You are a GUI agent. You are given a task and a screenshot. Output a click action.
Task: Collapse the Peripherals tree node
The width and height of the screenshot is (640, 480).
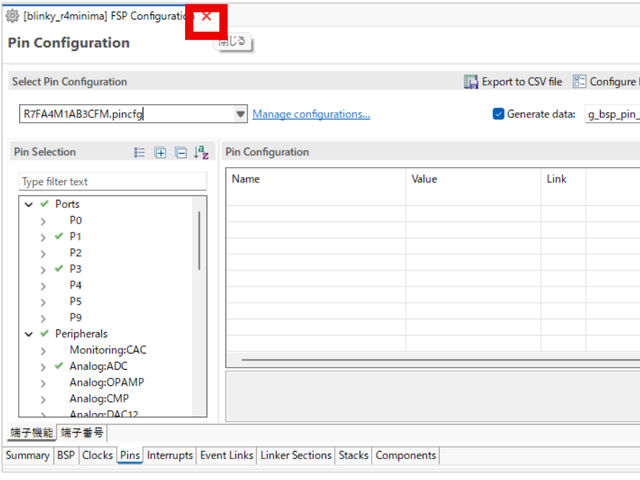29,334
